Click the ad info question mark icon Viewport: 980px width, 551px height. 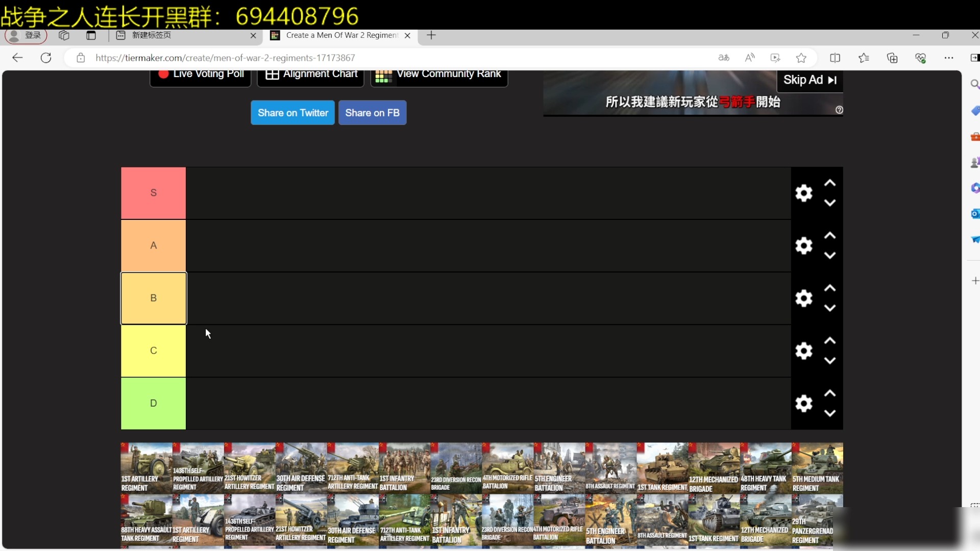click(839, 110)
